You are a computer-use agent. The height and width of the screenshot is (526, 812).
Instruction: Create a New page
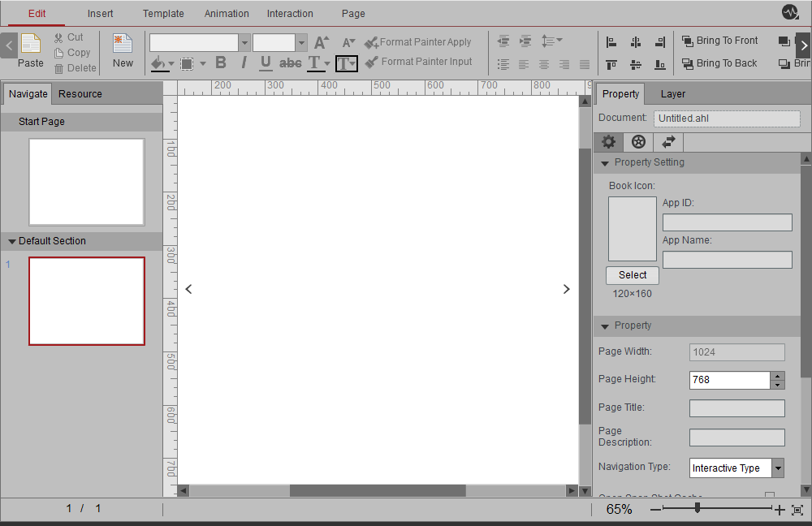[x=123, y=51]
